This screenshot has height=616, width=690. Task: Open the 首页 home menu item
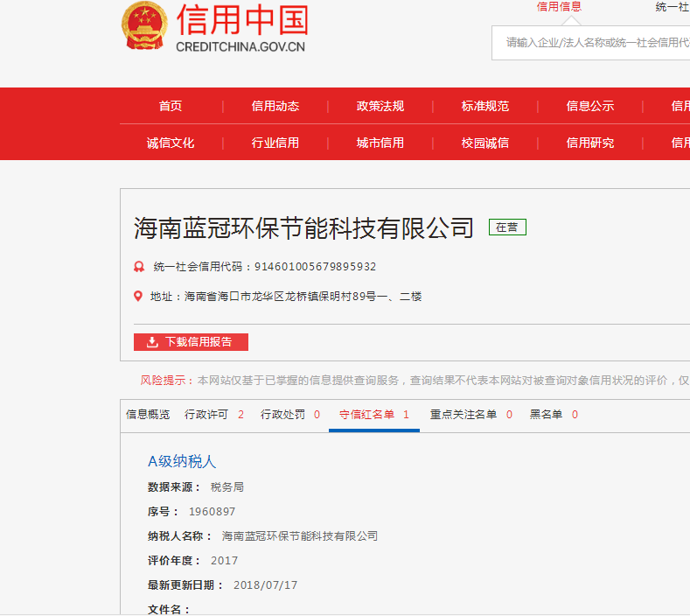[x=171, y=106]
